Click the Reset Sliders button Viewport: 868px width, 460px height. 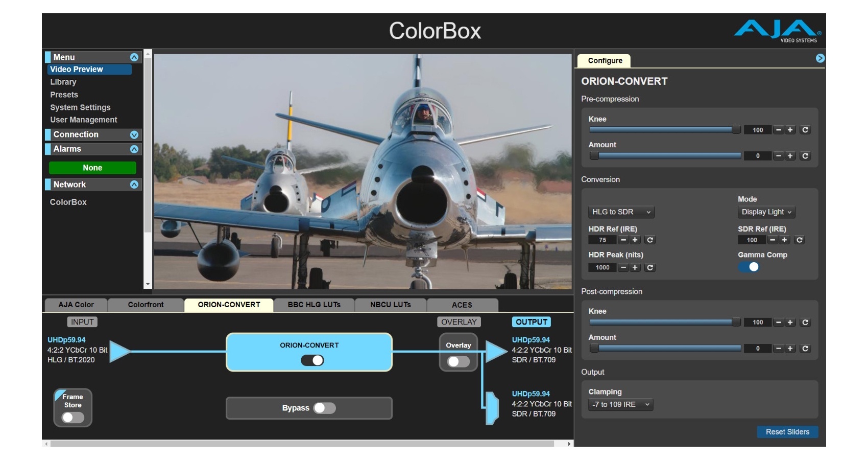(787, 432)
